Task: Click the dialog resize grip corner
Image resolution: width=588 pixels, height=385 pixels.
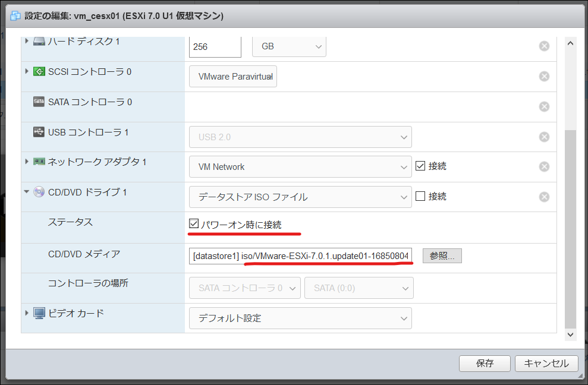Action: [580, 375]
